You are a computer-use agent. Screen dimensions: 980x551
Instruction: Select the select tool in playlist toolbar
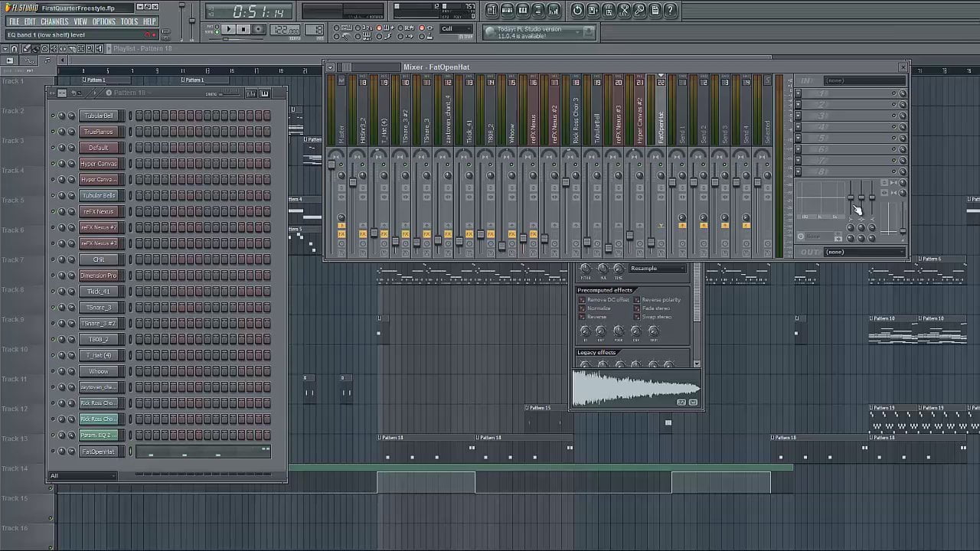(x=81, y=49)
